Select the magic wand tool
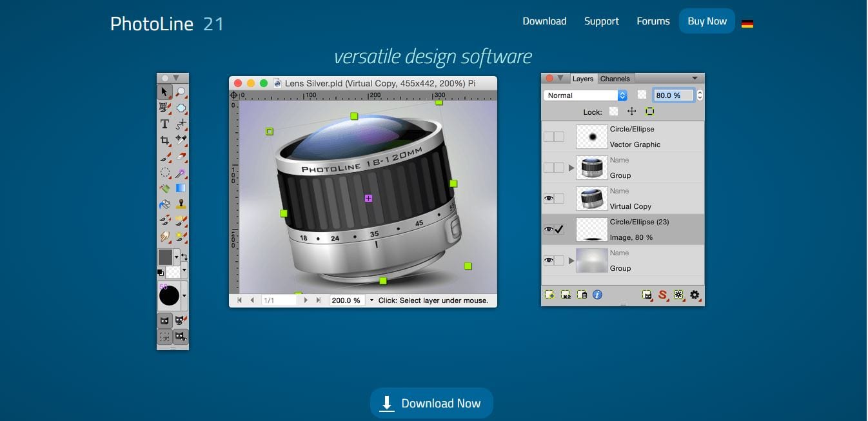The width and height of the screenshot is (868, 421). [x=181, y=173]
